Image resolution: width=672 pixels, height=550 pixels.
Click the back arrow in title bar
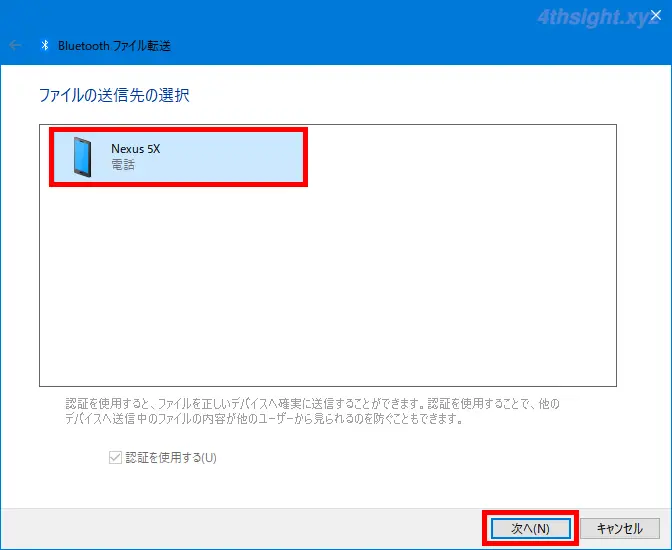click(15, 45)
